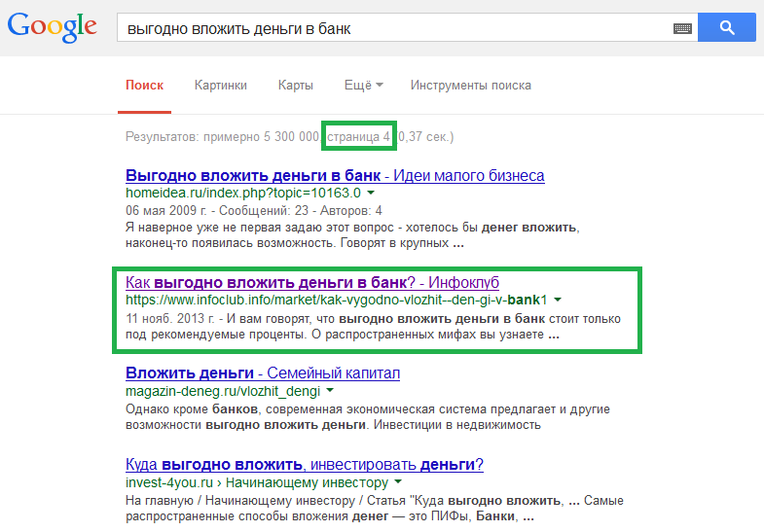
Task: Click the 'страница 4' stats text
Action: [x=358, y=137]
